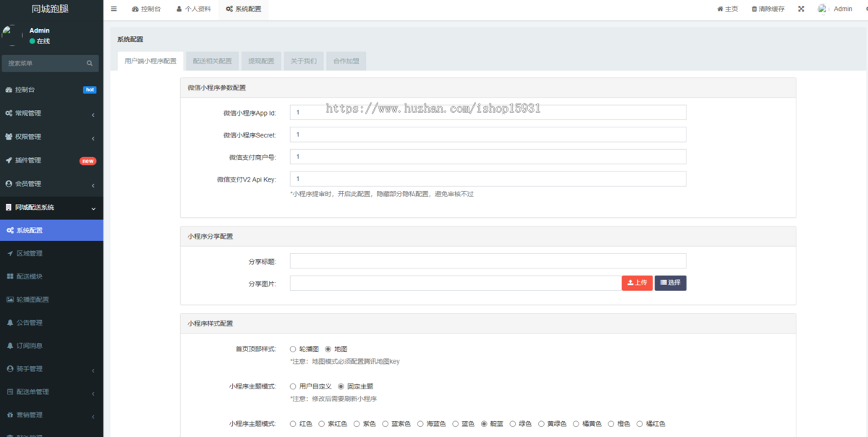
Task: Open 插件管理 rocket item in sidebar
Action: 51,161
